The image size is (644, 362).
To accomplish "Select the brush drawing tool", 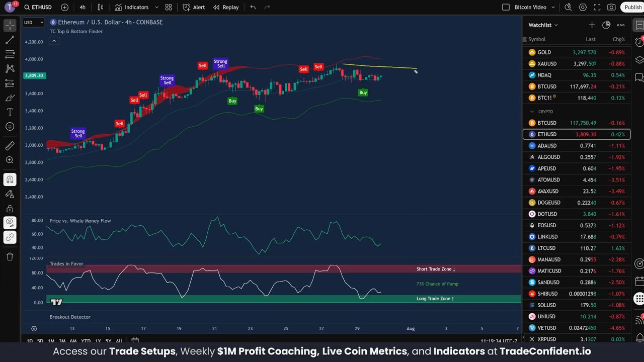I will (10, 98).
